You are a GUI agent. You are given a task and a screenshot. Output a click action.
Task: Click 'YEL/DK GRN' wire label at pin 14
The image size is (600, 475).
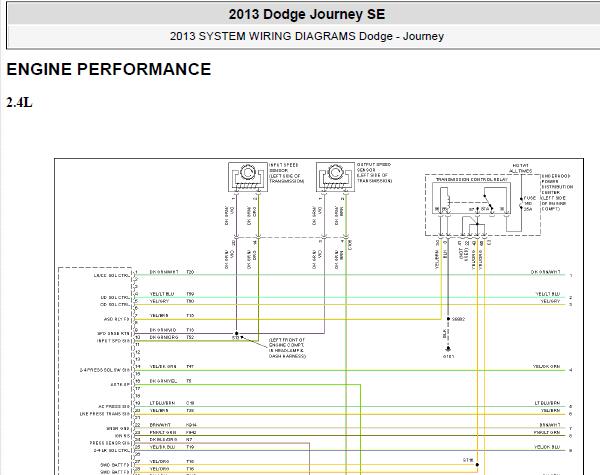coord(163,366)
